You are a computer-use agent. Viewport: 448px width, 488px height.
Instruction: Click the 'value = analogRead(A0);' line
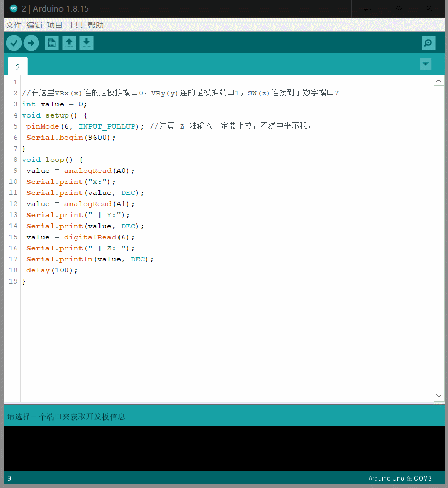(81, 171)
